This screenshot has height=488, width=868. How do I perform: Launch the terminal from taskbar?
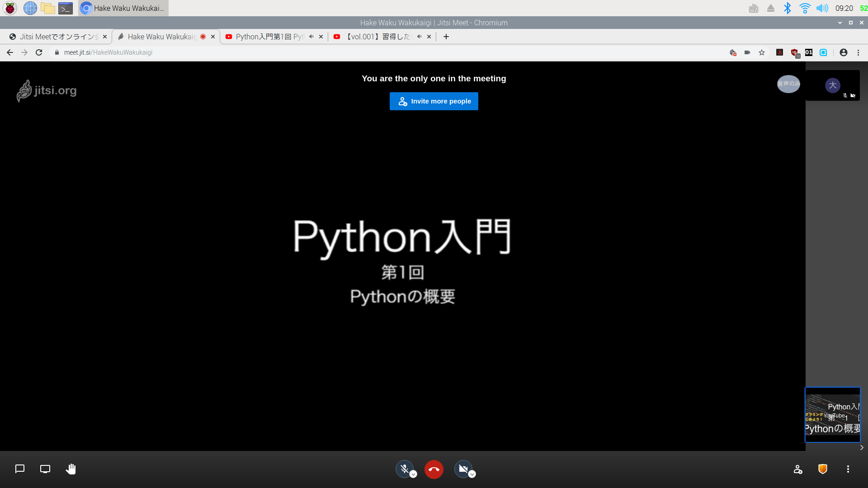(x=66, y=8)
